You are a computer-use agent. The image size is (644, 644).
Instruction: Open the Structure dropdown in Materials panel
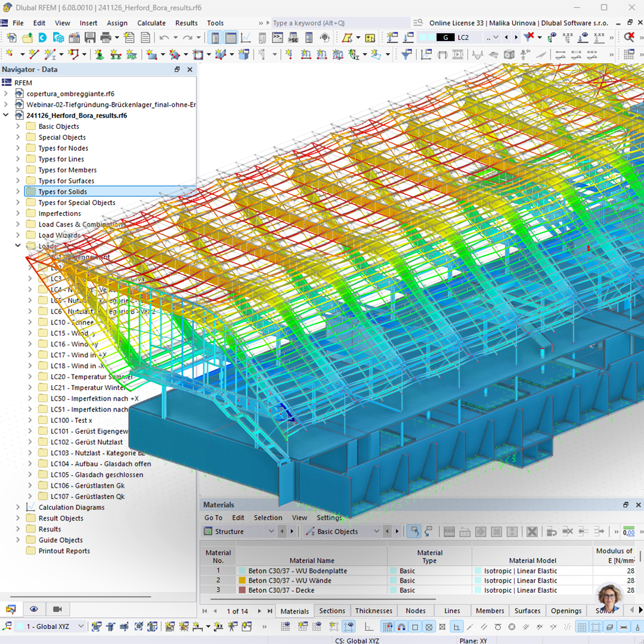[271, 531]
